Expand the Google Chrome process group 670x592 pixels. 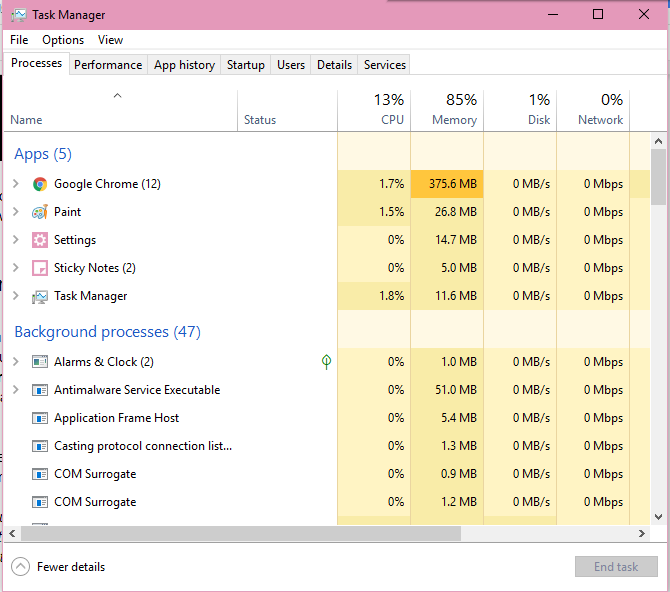tap(15, 184)
